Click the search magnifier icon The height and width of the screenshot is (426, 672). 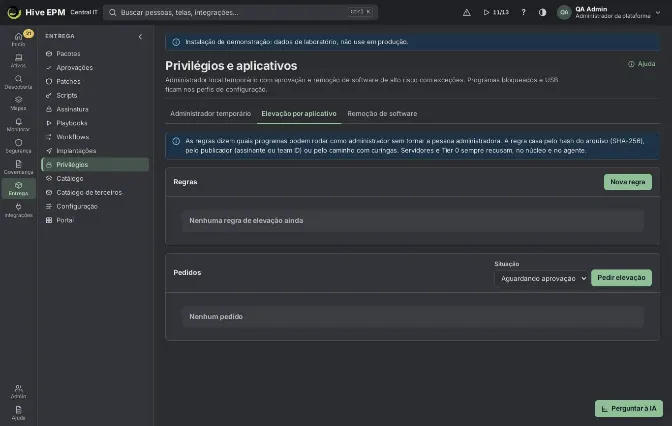pos(112,12)
